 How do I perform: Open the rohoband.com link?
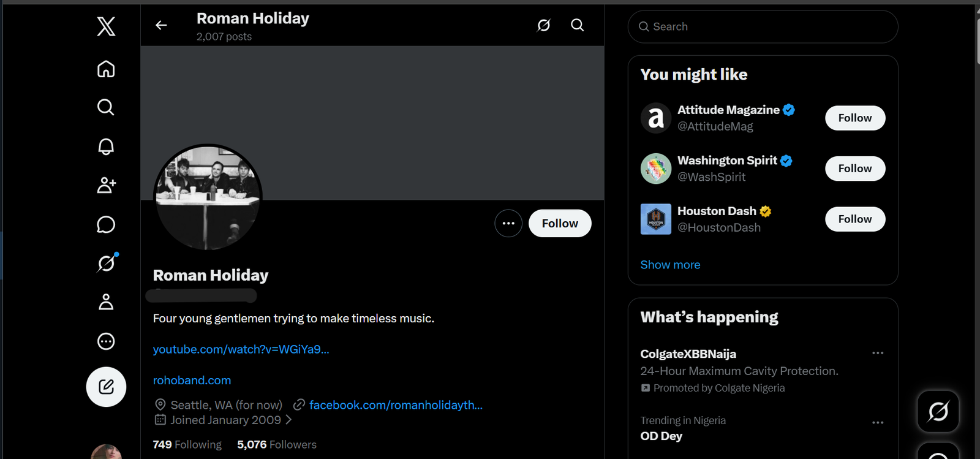[192, 381]
